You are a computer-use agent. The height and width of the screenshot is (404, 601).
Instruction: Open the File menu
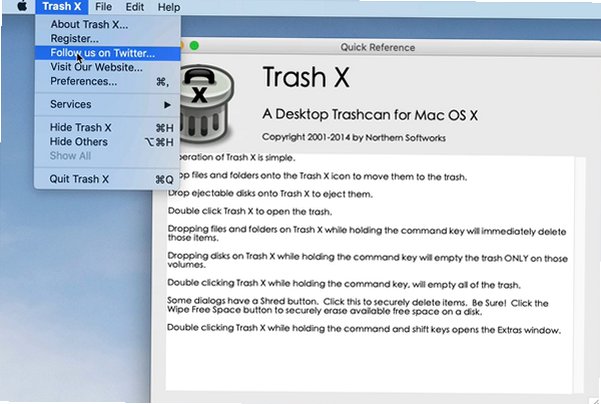(103, 7)
